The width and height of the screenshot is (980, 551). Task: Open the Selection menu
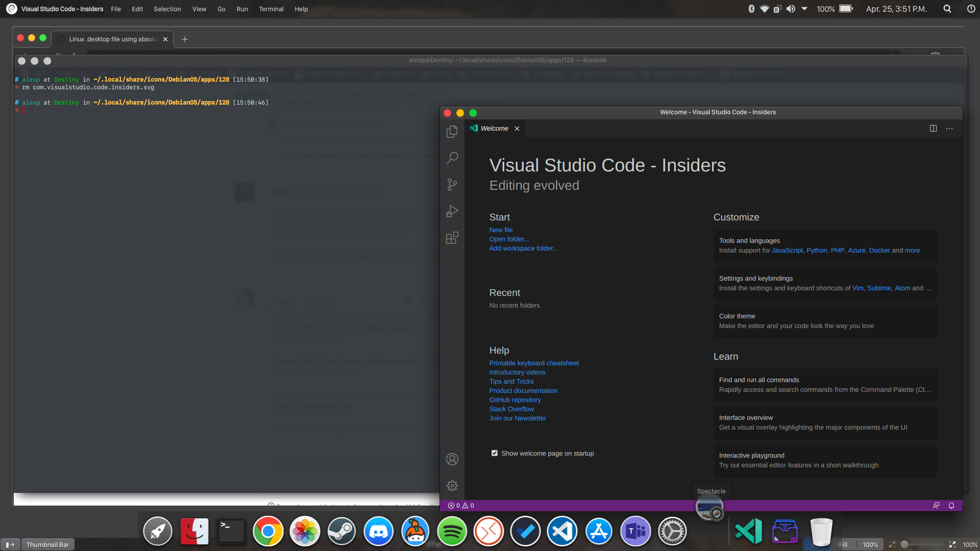[x=167, y=9]
